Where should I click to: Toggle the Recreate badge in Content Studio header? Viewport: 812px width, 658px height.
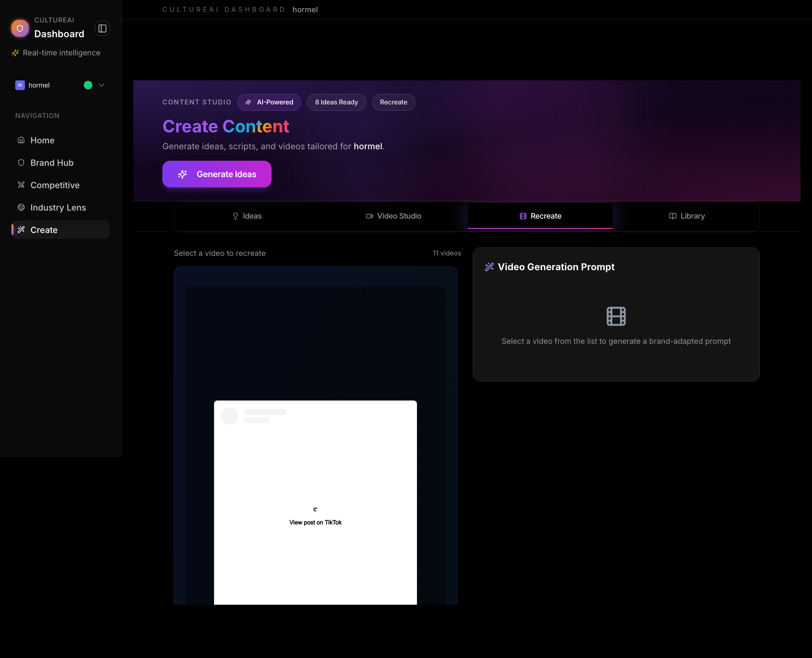393,102
